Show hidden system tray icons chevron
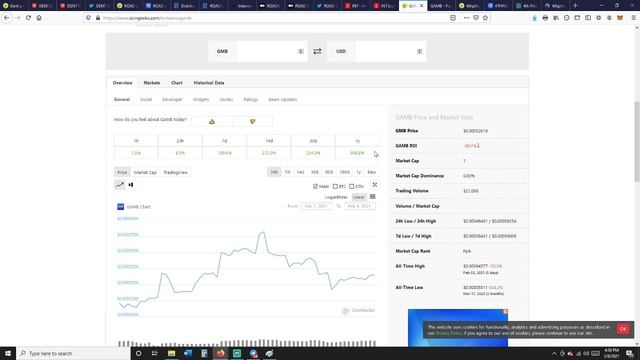Image resolution: width=640 pixels, height=360 pixels. pyautogui.click(x=554, y=353)
